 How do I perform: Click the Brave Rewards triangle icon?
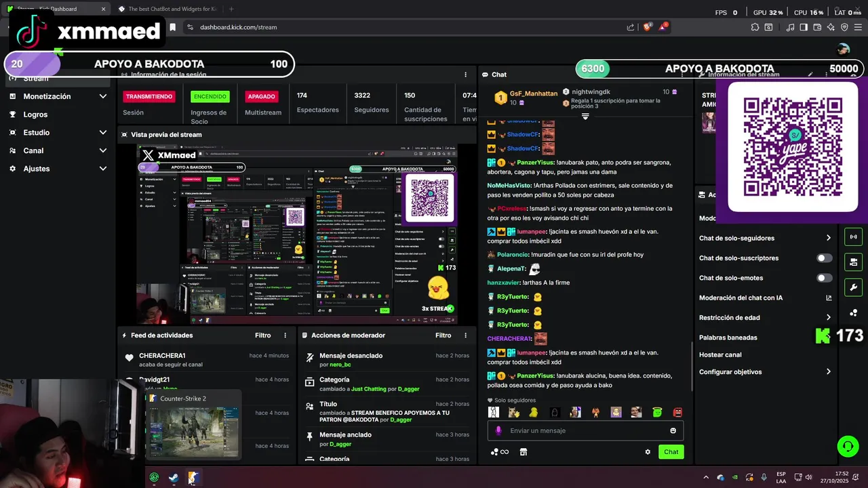pos(664,27)
